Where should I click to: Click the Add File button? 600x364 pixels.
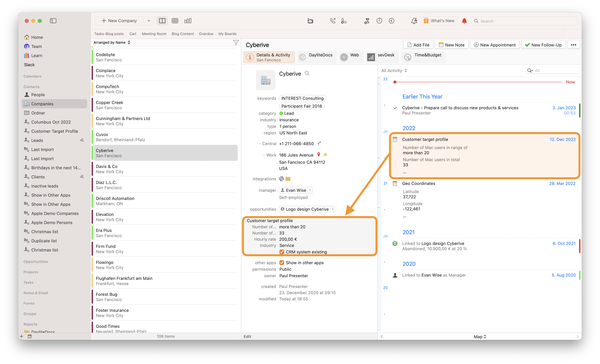pyautogui.click(x=418, y=45)
